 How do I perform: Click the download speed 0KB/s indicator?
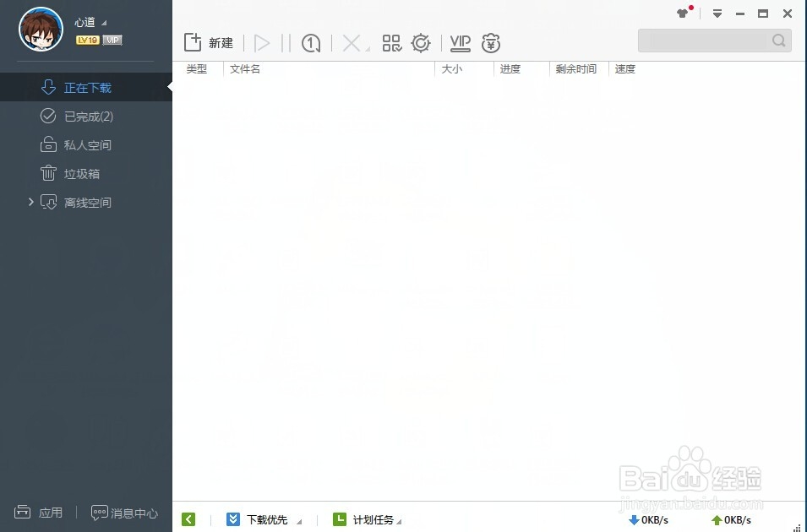pyautogui.click(x=649, y=520)
